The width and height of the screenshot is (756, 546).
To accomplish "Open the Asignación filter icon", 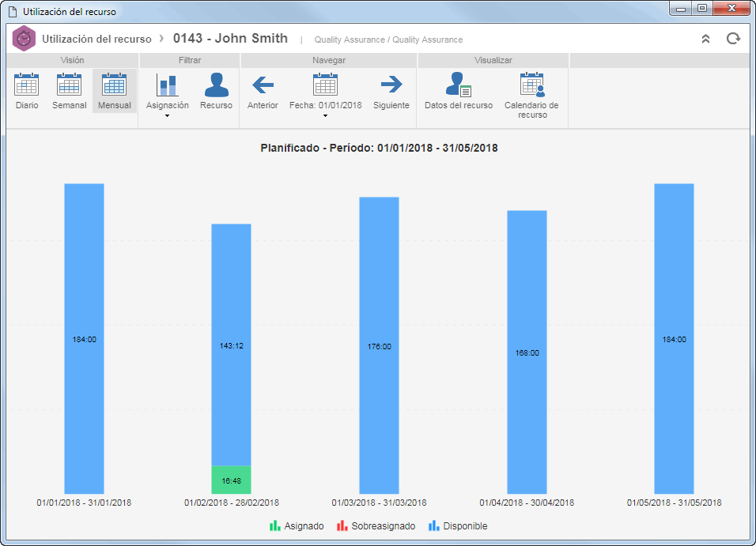I will [168, 85].
